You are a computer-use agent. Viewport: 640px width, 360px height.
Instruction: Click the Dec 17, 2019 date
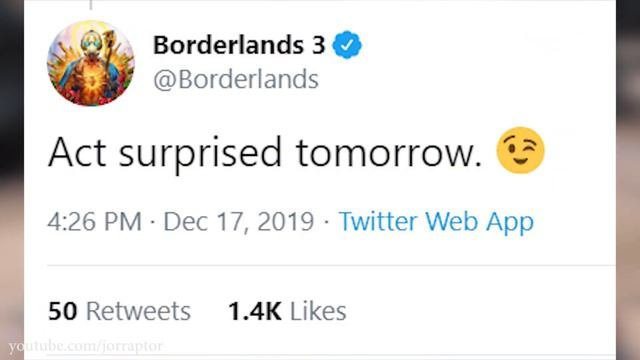click(x=239, y=222)
